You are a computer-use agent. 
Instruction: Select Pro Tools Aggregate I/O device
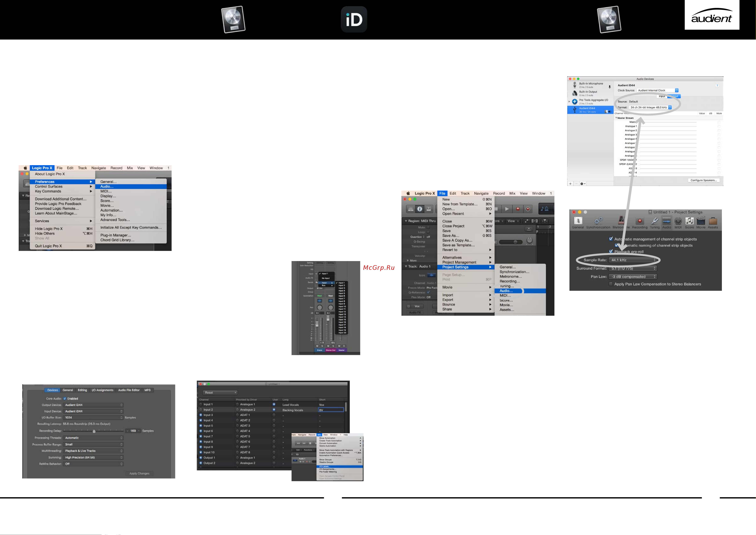pos(591,101)
